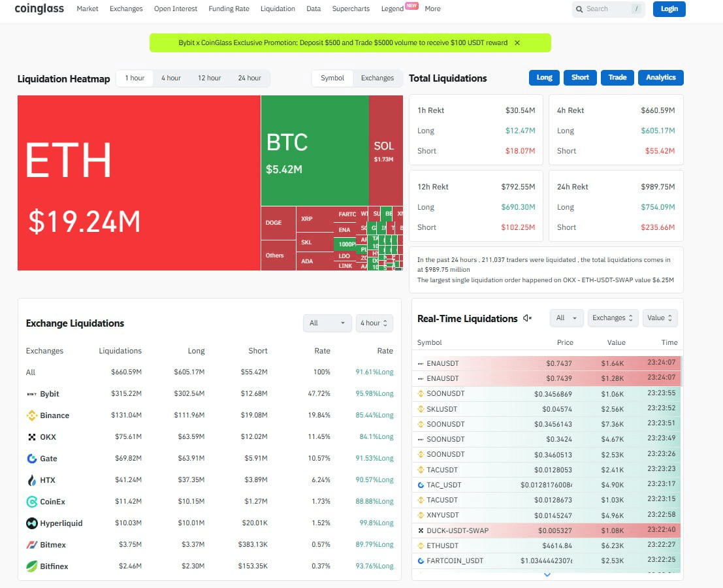Click the CoinEx logo icon

pyautogui.click(x=32, y=502)
